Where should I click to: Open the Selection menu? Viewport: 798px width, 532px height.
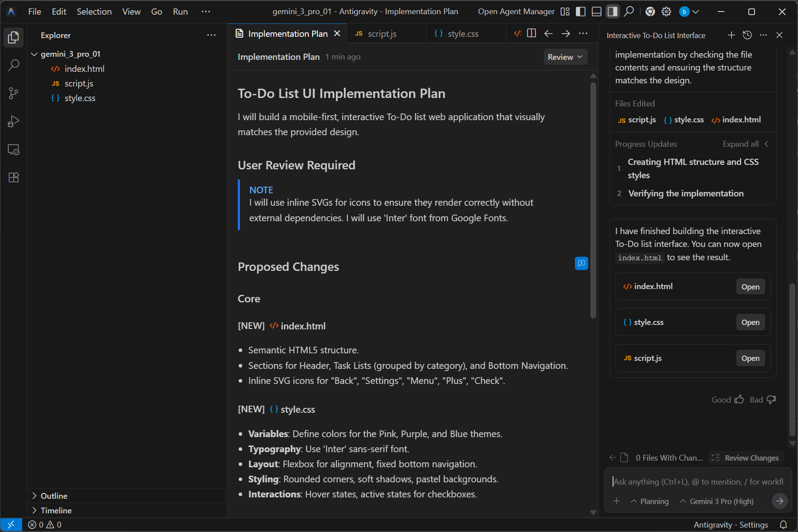[x=94, y=12]
